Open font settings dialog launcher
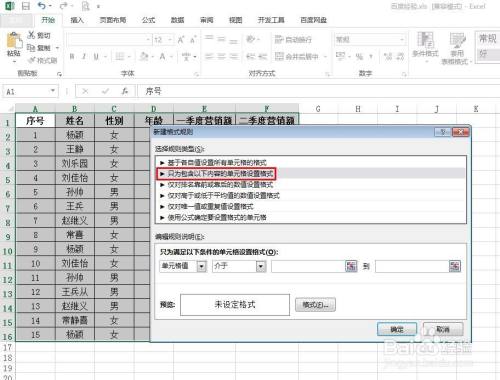This screenshot has width=500, height=380. click(x=196, y=74)
